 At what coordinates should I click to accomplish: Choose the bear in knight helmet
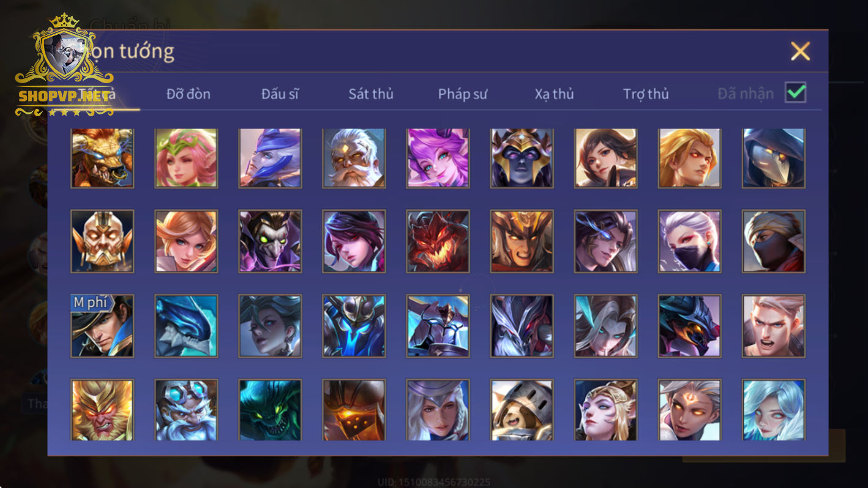tap(522, 410)
